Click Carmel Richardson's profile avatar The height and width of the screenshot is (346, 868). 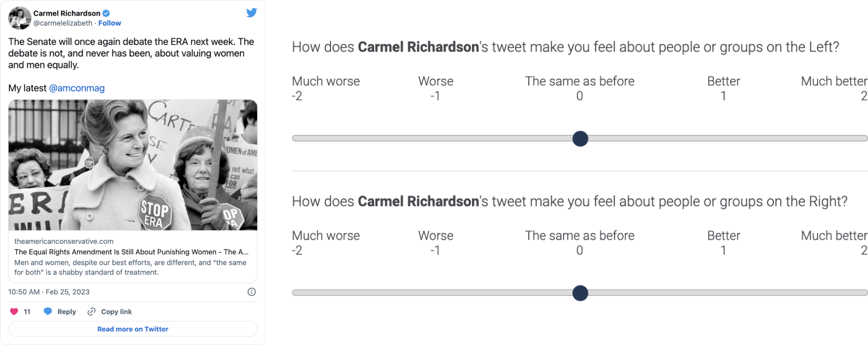pos(20,18)
